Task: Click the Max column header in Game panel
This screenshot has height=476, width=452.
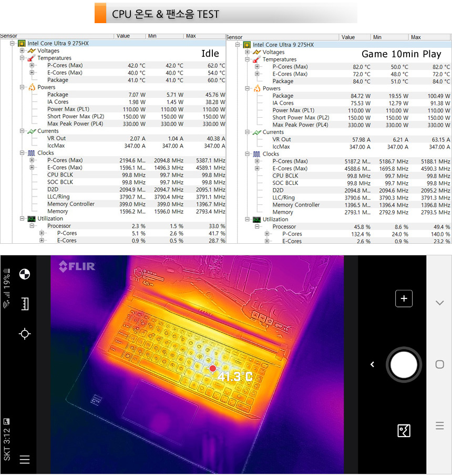Action: tap(416, 37)
